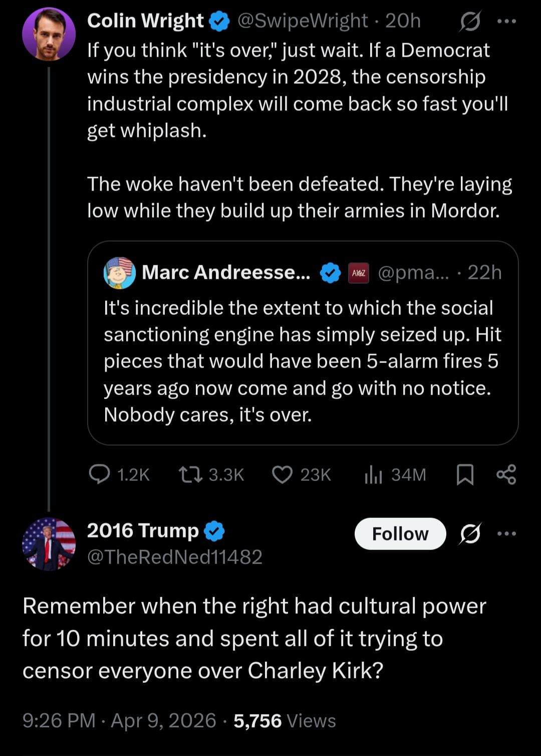541x756 pixels.
Task: Like Colin Wright's post
Action: tap(282, 474)
